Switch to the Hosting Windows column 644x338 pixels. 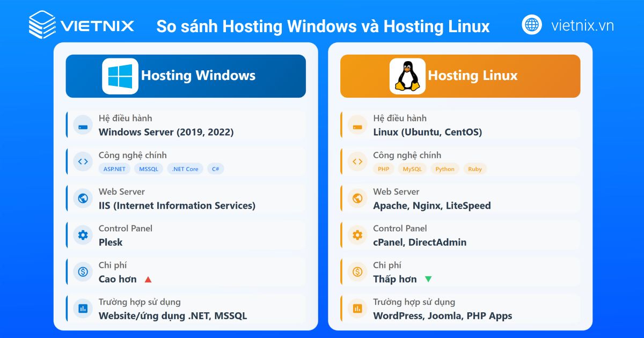pyautogui.click(x=186, y=188)
